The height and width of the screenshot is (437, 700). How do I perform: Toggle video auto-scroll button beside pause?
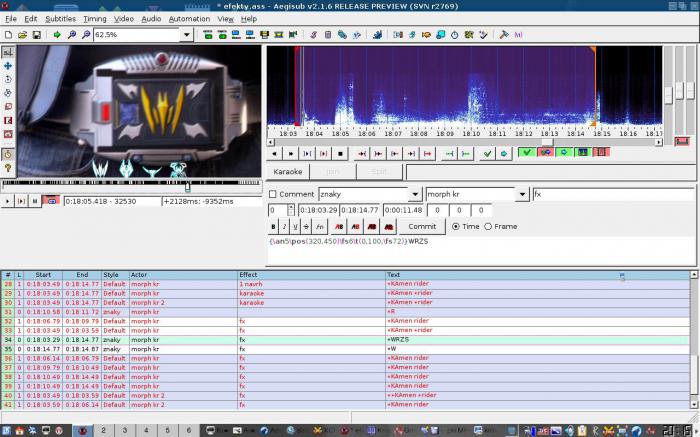click(51, 201)
